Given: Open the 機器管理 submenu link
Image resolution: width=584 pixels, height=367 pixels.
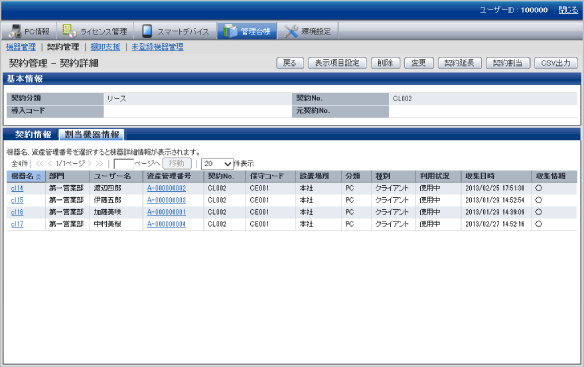Looking at the screenshot, I should (21, 47).
